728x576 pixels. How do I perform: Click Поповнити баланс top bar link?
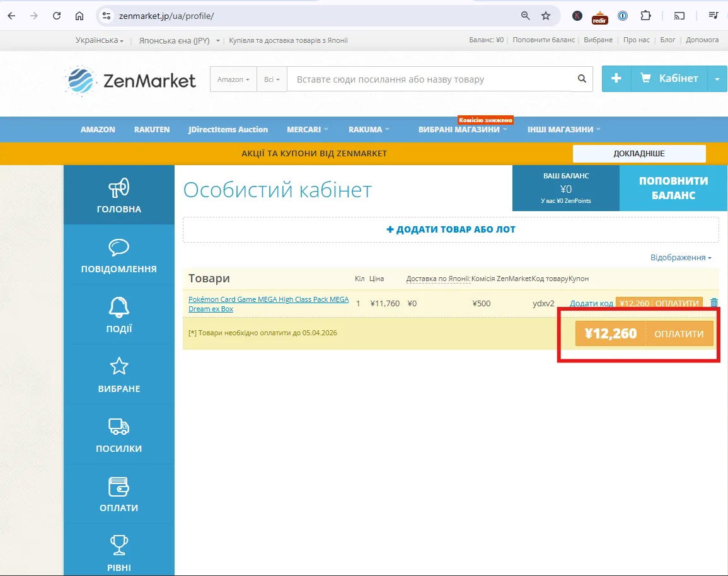click(x=544, y=40)
